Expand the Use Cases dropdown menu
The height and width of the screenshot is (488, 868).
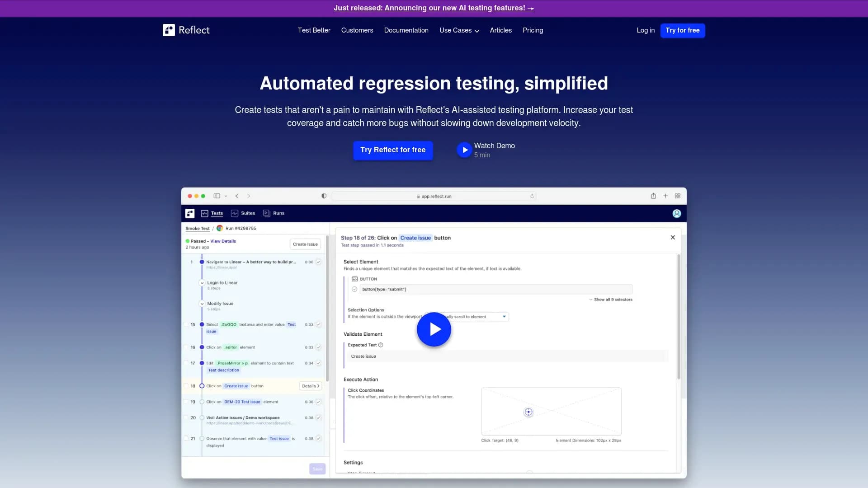pos(459,30)
